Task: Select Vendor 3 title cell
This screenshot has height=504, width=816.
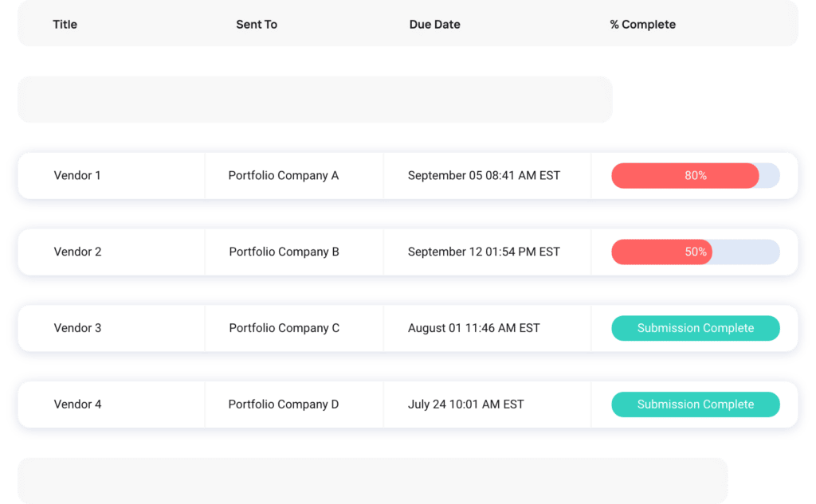Action: point(77,328)
